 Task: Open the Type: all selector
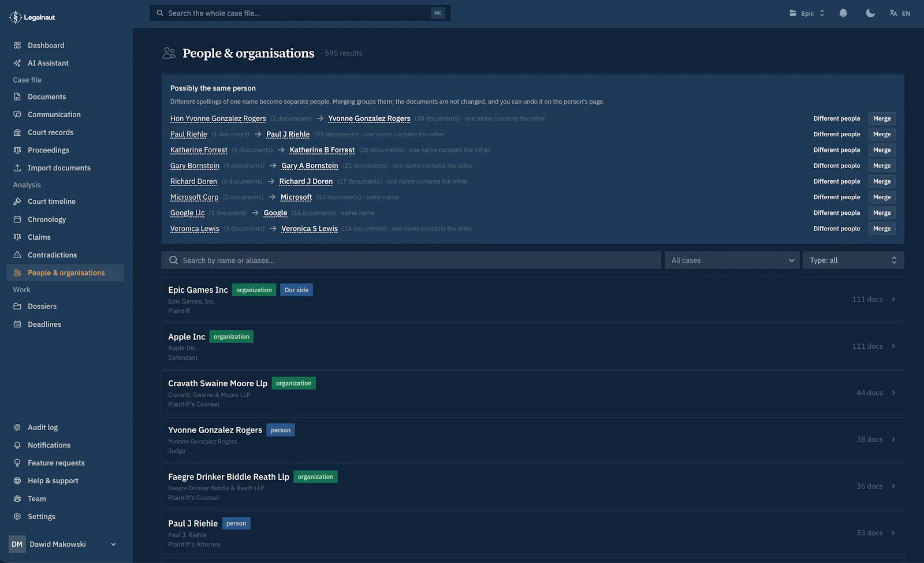(854, 260)
